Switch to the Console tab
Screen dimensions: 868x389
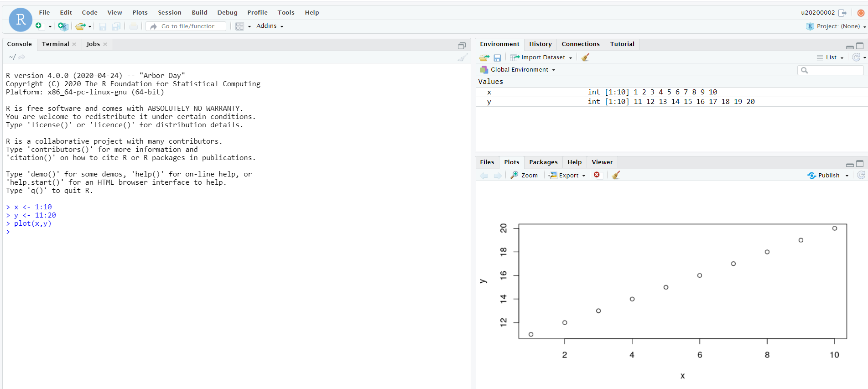[x=20, y=44]
